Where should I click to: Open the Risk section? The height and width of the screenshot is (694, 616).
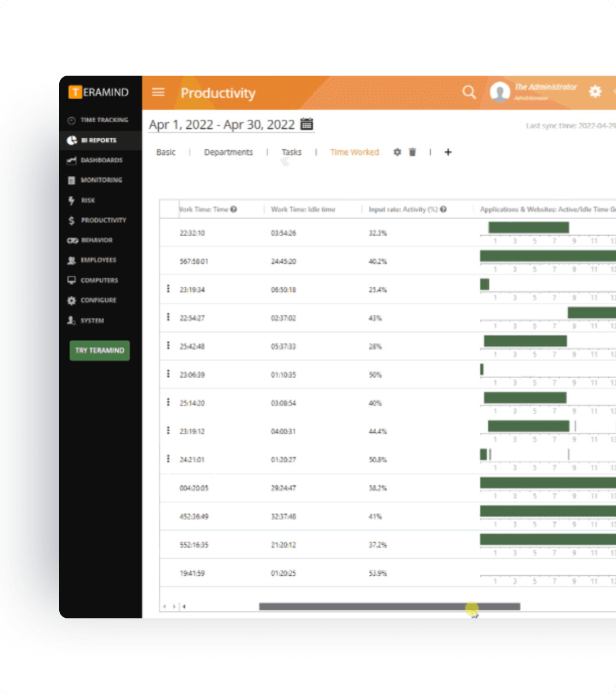[x=88, y=200]
